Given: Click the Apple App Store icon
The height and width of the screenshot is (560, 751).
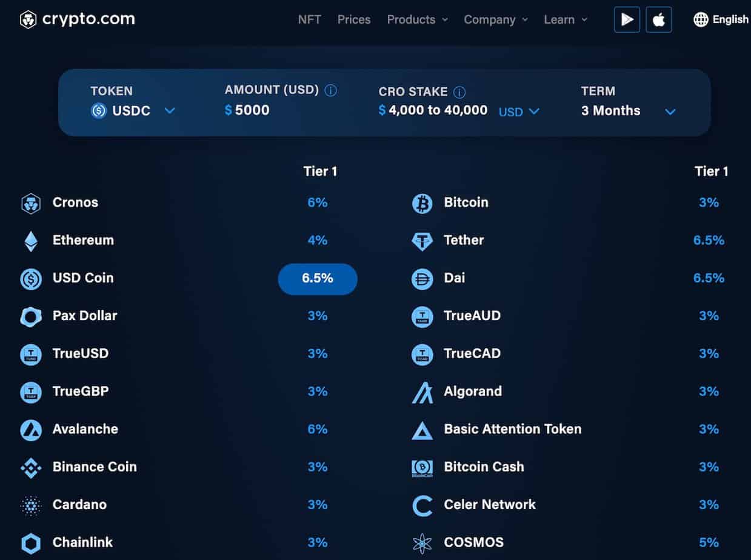Looking at the screenshot, I should (x=659, y=19).
